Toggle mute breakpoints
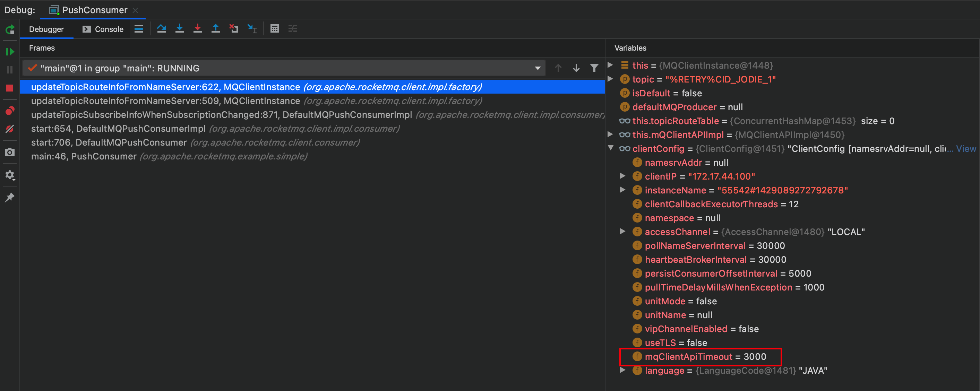980x391 pixels. (9, 129)
